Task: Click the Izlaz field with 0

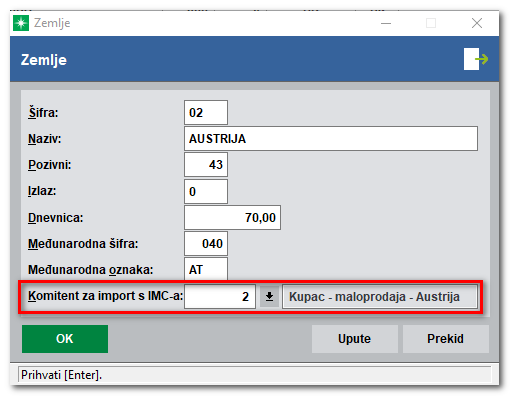Action: click(206, 191)
